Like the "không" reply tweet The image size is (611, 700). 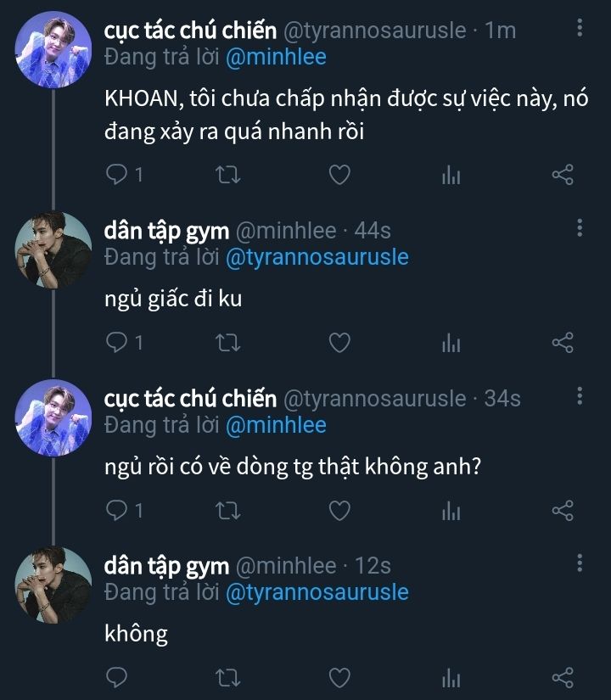(x=339, y=678)
